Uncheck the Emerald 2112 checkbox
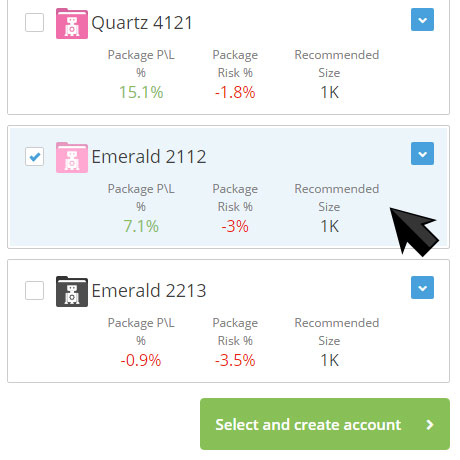 [x=34, y=156]
